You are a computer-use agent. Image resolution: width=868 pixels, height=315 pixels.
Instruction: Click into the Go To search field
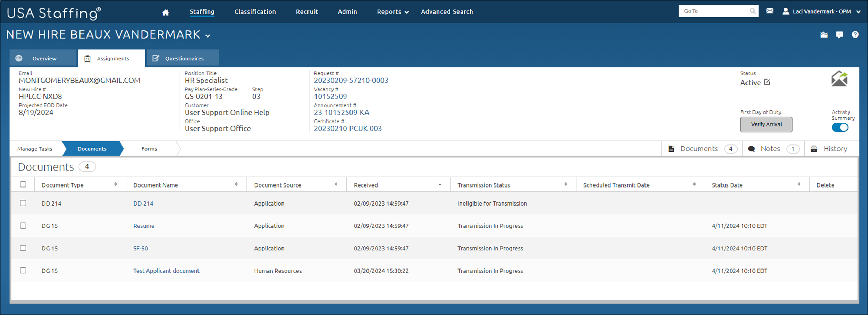click(713, 11)
